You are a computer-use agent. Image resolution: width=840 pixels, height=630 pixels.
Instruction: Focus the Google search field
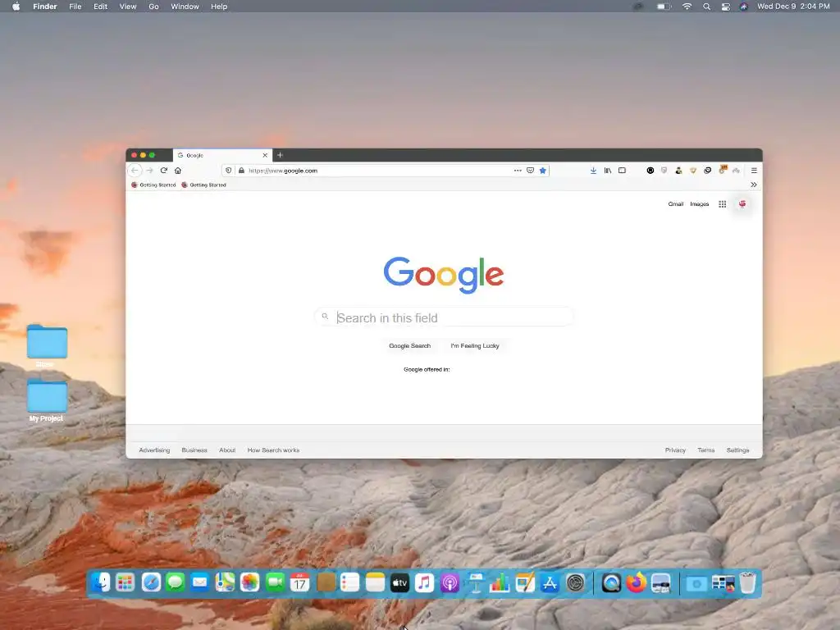[444, 317]
